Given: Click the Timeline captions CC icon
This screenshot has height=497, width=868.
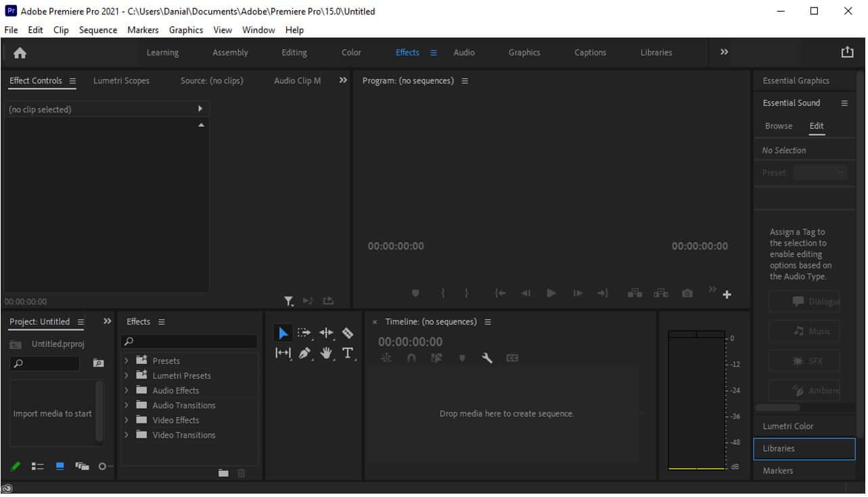Looking at the screenshot, I should point(512,358).
